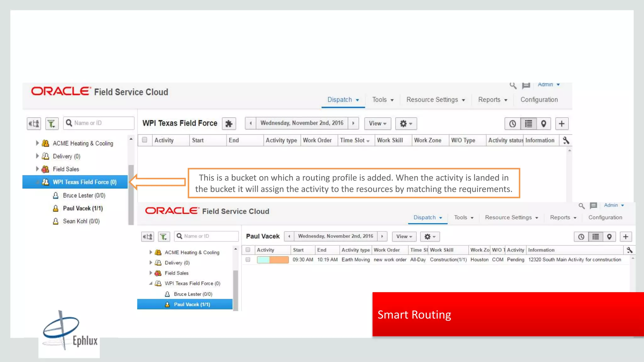This screenshot has width=644, height=362.
Task: Open Tools menu in lower navigation
Action: pyautogui.click(x=464, y=217)
